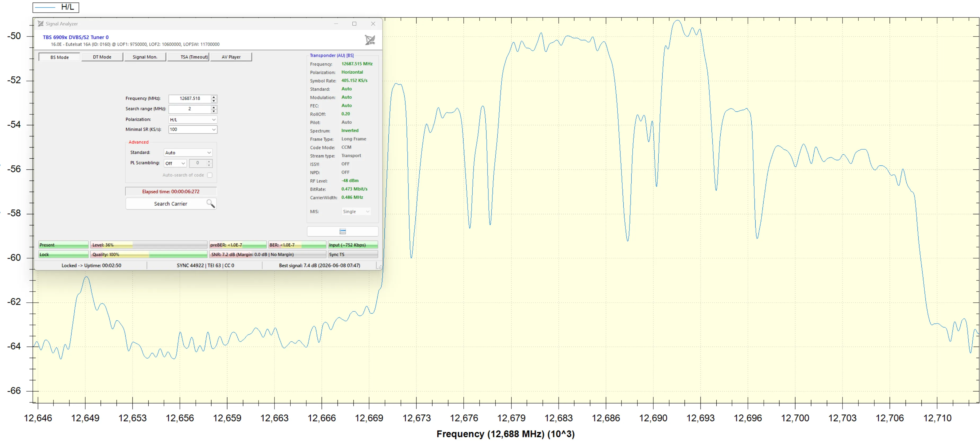This screenshot has width=980, height=443.
Task: Open the PL Scrambling Off dropdown
Action: coord(183,164)
